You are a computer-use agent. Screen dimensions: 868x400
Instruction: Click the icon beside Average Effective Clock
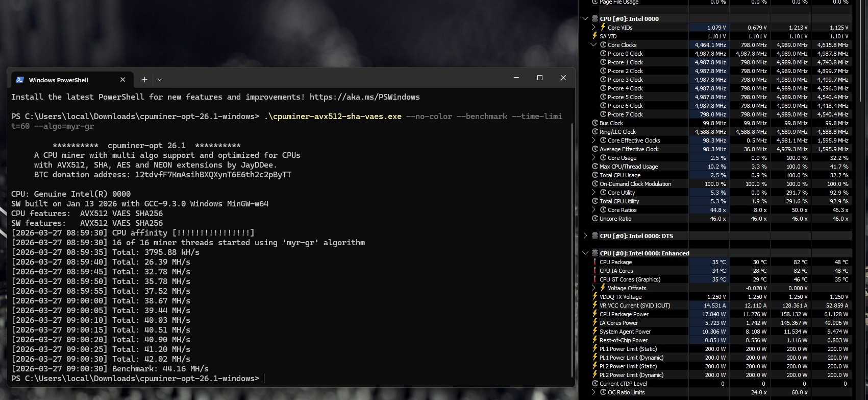[x=595, y=149]
